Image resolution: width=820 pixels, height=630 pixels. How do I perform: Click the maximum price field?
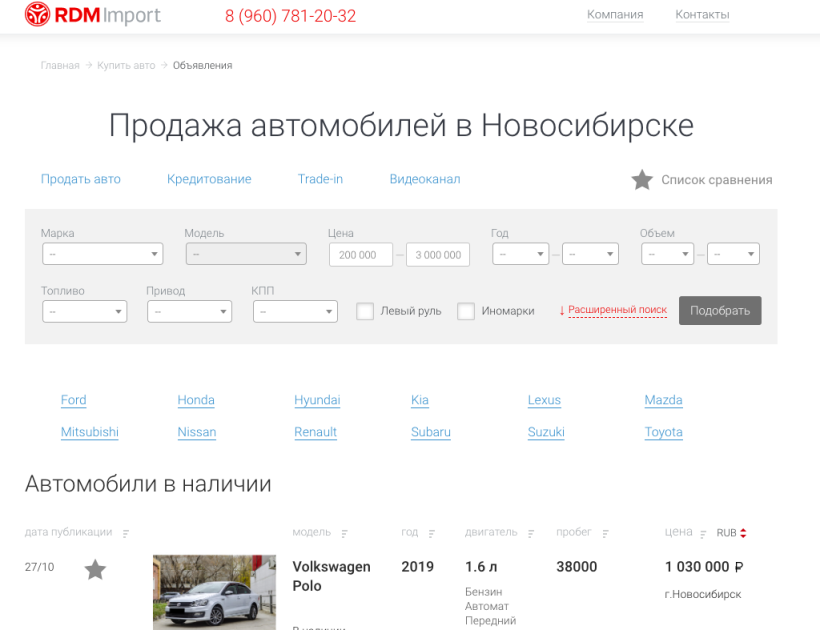point(438,255)
